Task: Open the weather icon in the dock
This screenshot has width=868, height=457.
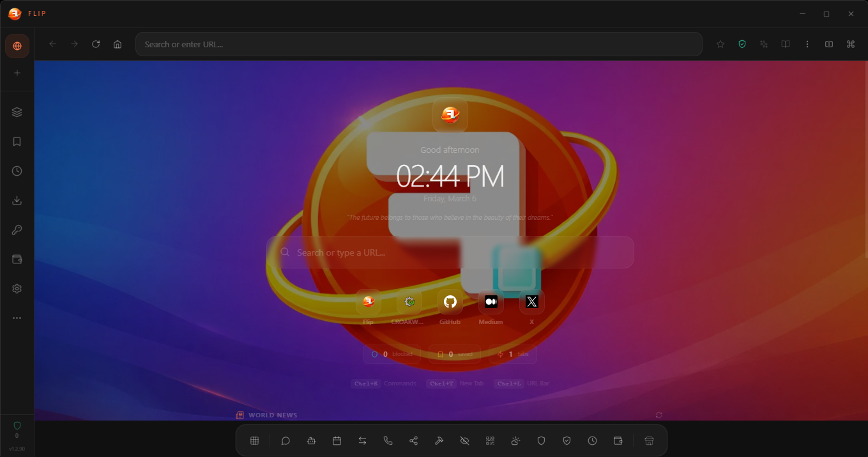Action: pos(515,440)
